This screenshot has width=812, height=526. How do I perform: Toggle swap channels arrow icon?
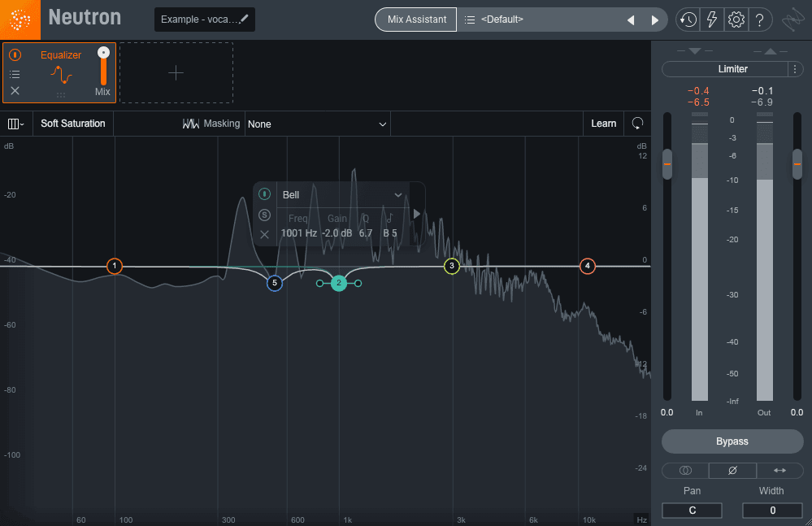pos(779,470)
